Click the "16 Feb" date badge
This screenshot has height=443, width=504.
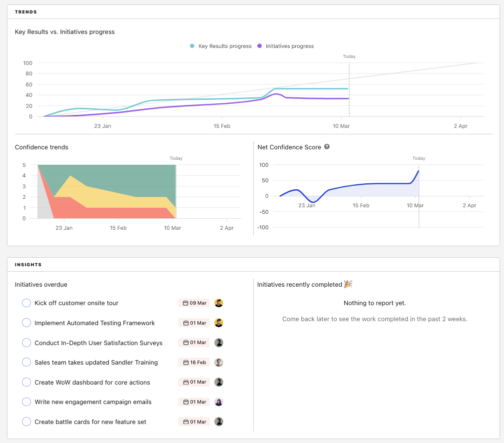pos(193,362)
